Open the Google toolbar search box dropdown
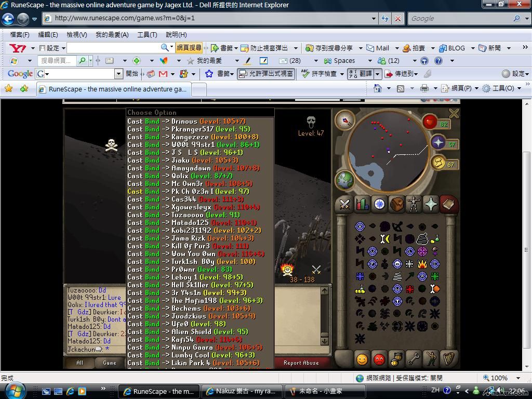 click(118, 74)
